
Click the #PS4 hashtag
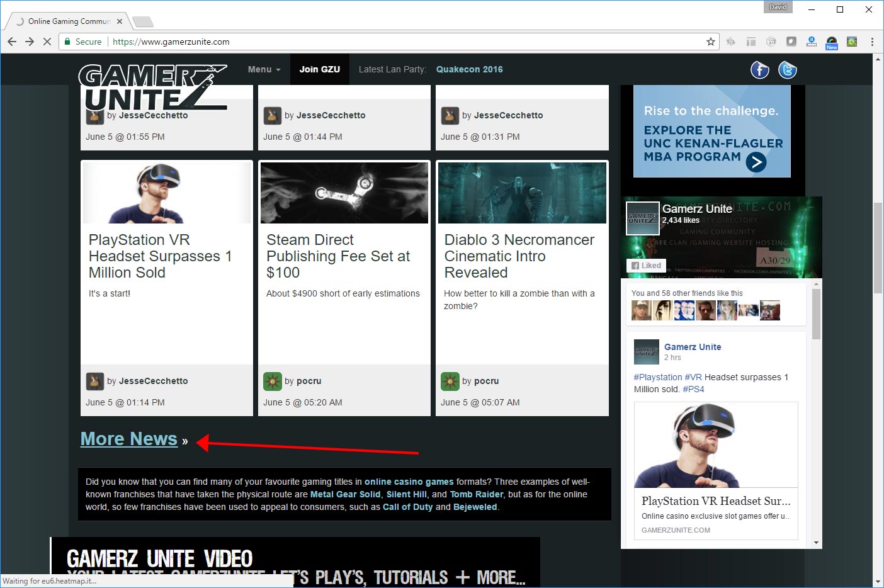[693, 389]
